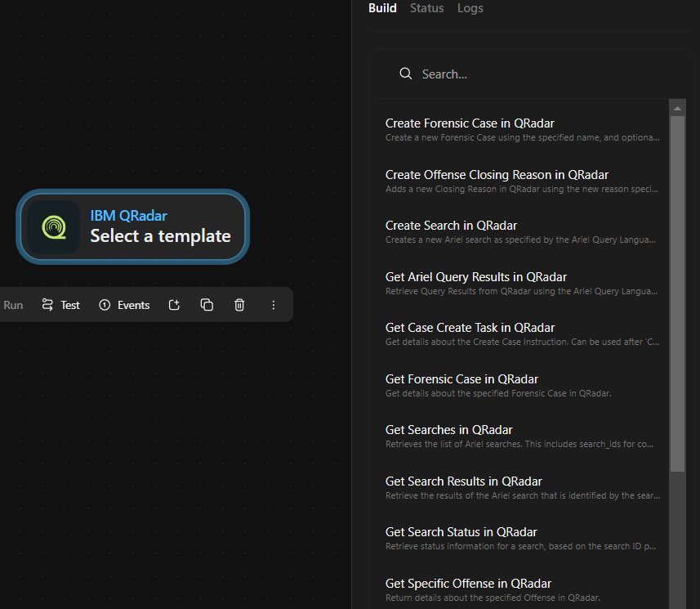Choose Get Specific Offense in QRadar
This screenshot has height=609, width=700.
pos(522,589)
